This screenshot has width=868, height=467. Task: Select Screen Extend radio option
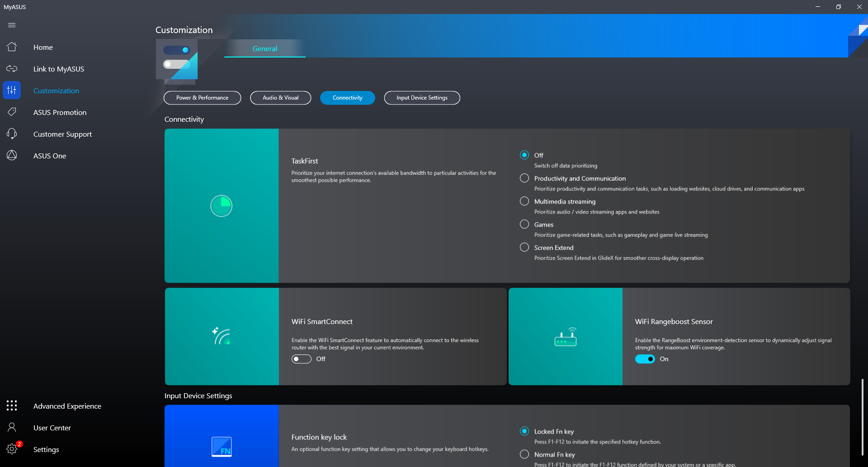click(x=524, y=248)
